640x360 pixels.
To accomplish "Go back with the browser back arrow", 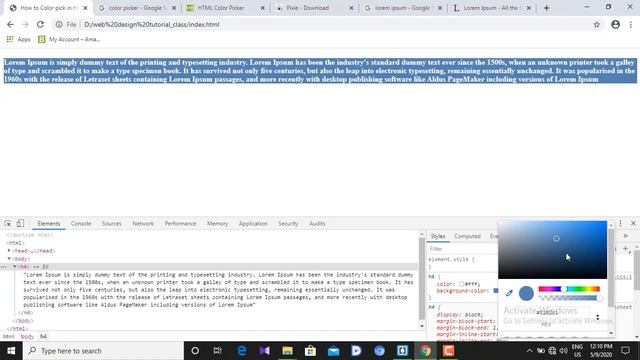I will click(10, 24).
